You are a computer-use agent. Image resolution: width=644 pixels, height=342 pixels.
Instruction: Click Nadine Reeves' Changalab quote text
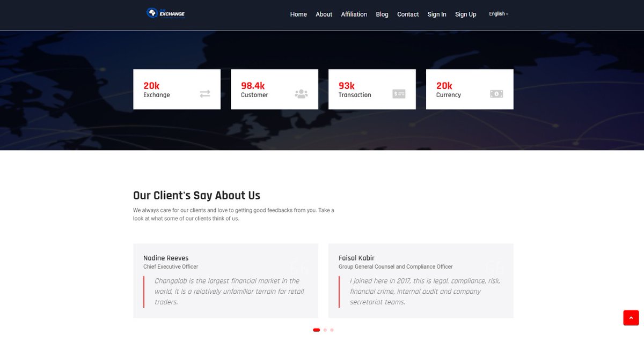point(229,292)
